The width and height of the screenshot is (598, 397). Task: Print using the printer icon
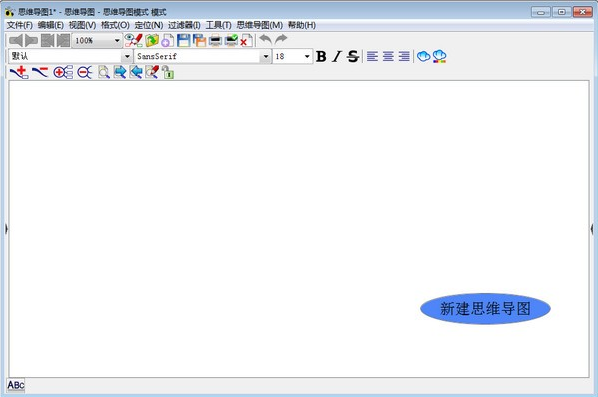click(215, 40)
